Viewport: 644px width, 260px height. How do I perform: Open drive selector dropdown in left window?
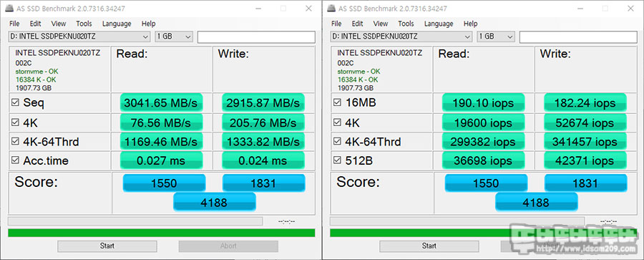point(79,37)
